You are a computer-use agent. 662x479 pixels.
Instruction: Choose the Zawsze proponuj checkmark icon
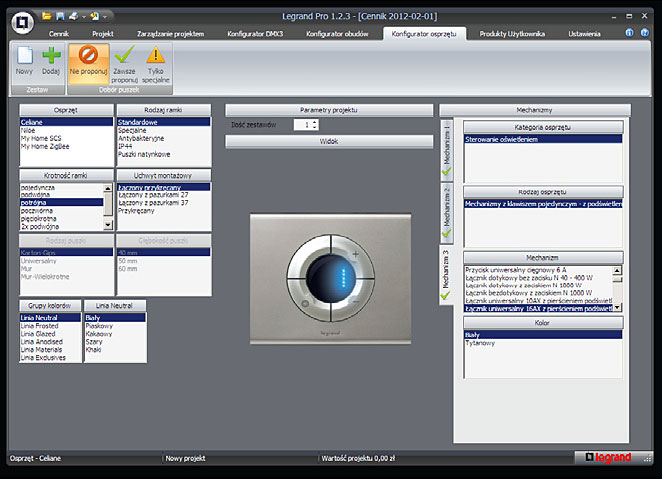125,55
